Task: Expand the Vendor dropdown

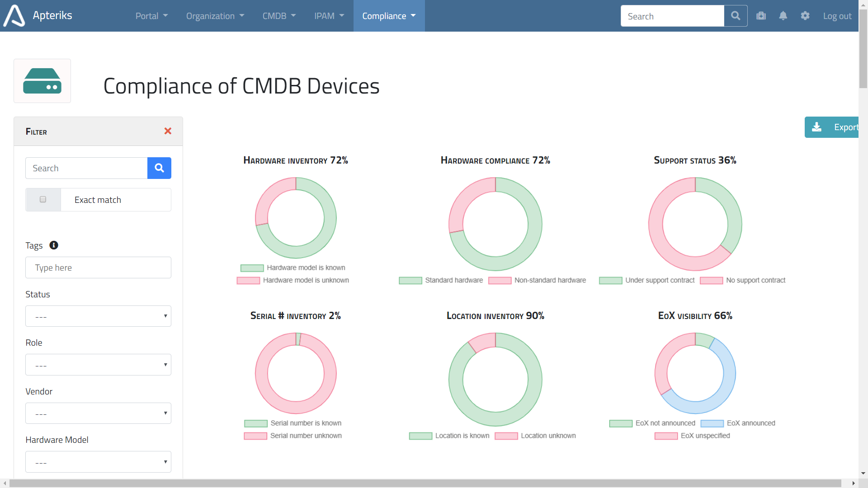Action: click(98, 413)
